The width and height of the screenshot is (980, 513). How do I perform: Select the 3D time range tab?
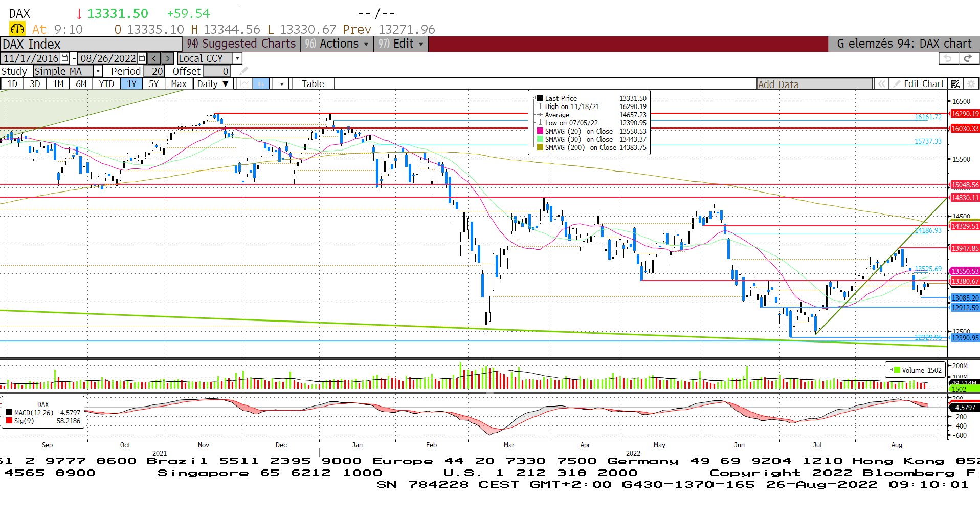click(35, 84)
